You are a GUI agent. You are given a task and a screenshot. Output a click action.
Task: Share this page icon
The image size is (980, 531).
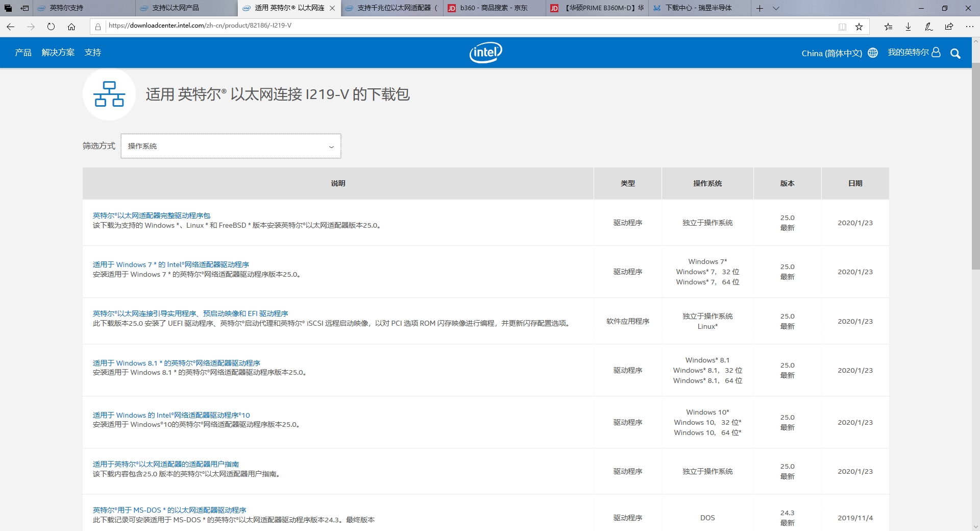click(x=949, y=27)
